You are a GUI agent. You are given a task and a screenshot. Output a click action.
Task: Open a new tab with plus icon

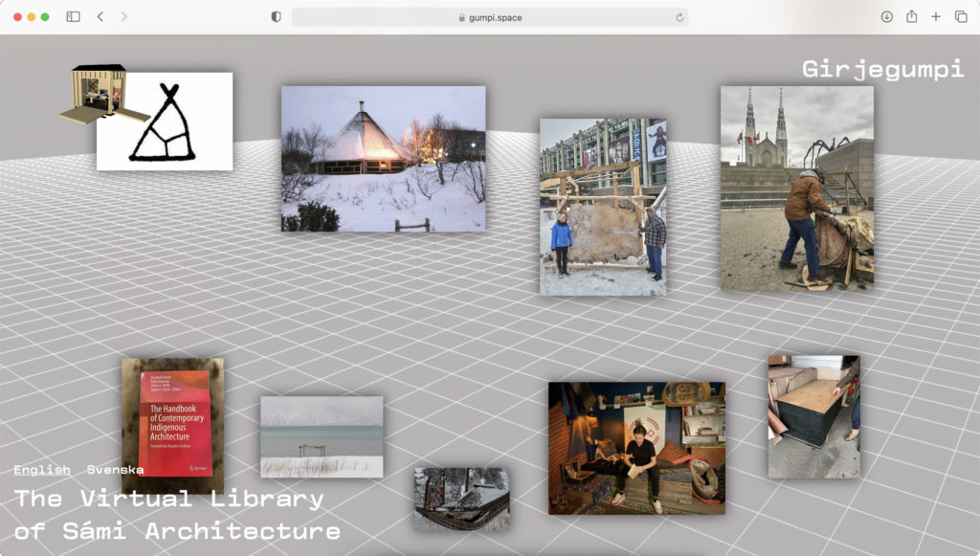(936, 17)
